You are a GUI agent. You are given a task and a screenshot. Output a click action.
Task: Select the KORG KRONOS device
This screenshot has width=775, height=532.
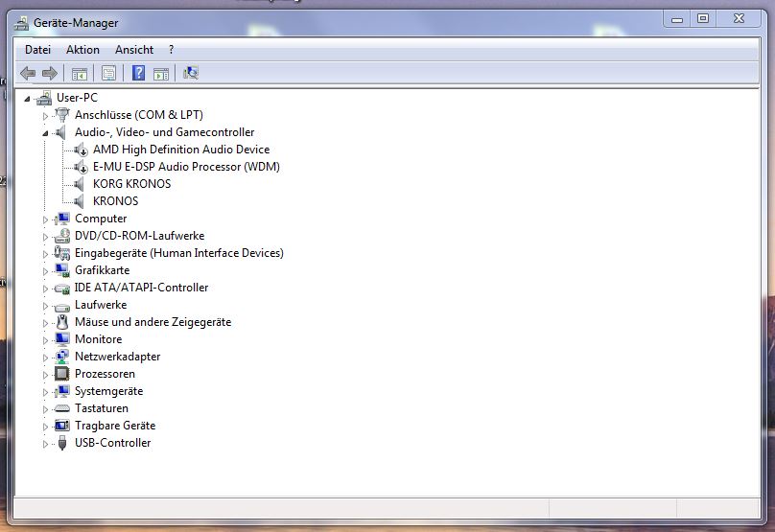tap(131, 184)
